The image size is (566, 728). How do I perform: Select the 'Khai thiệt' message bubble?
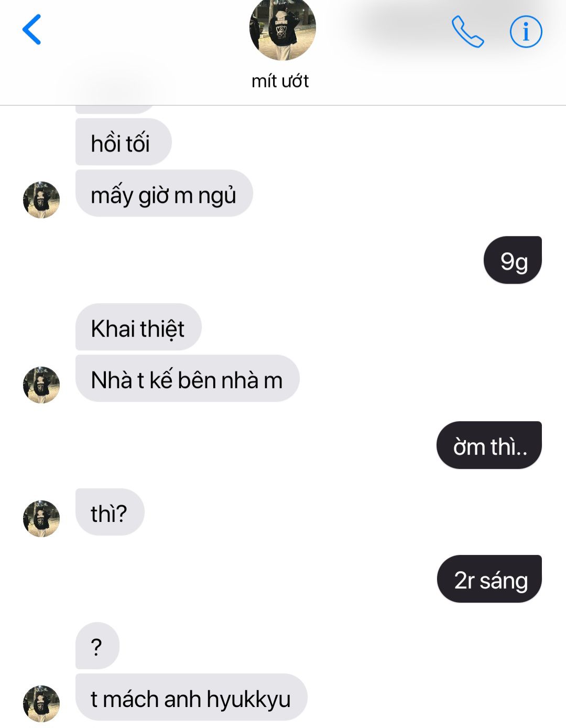(138, 327)
